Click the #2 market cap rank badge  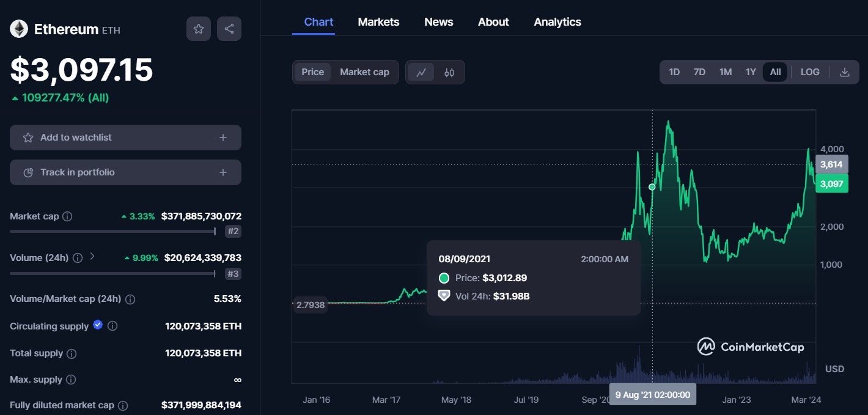[233, 231]
